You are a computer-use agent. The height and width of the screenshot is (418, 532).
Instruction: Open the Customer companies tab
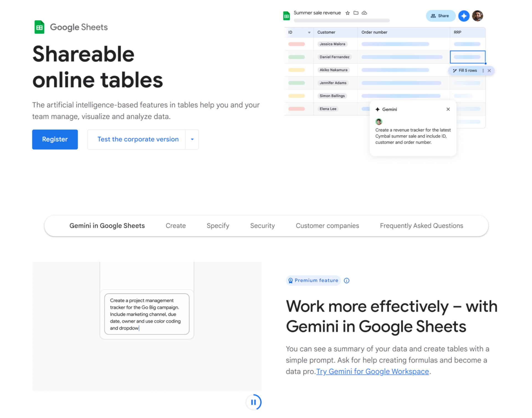click(327, 226)
